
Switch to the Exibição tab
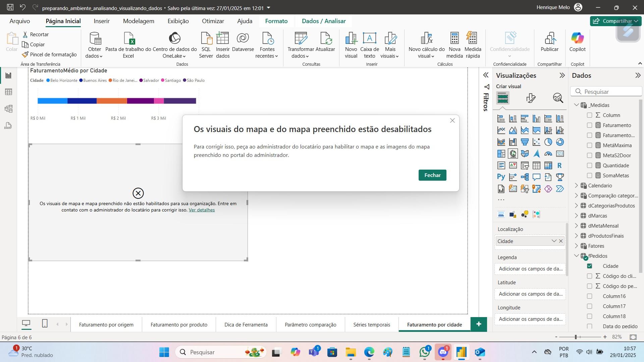pyautogui.click(x=178, y=21)
